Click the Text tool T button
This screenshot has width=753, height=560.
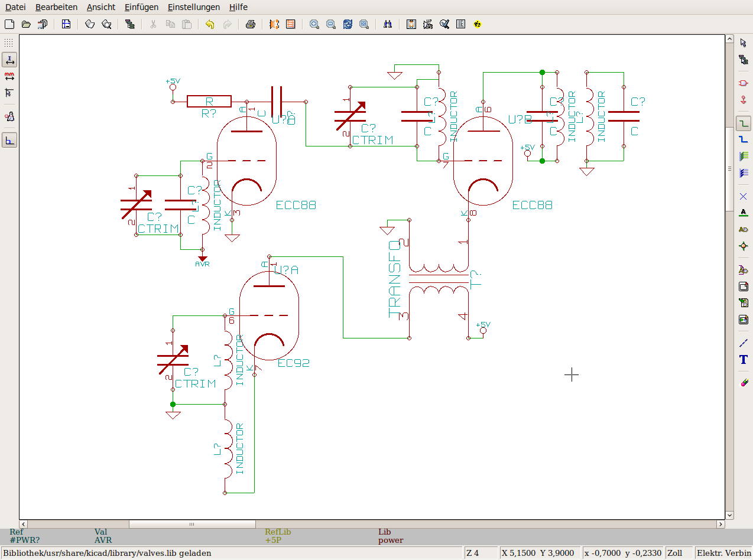point(744,360)
